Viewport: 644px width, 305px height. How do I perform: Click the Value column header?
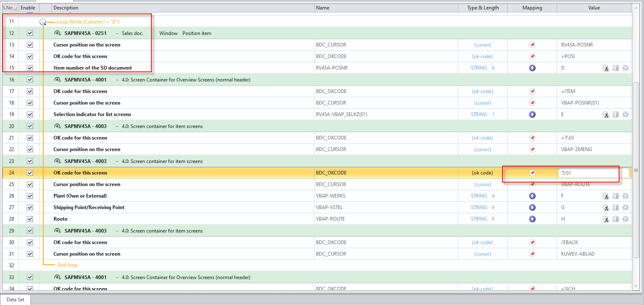click(x=594, y=8)
